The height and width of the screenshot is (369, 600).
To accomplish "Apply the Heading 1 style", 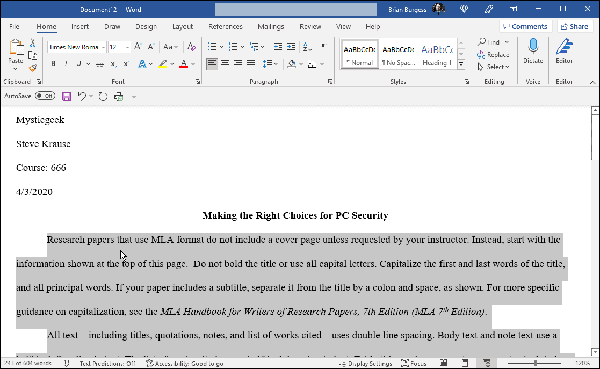I will point(437,55).
